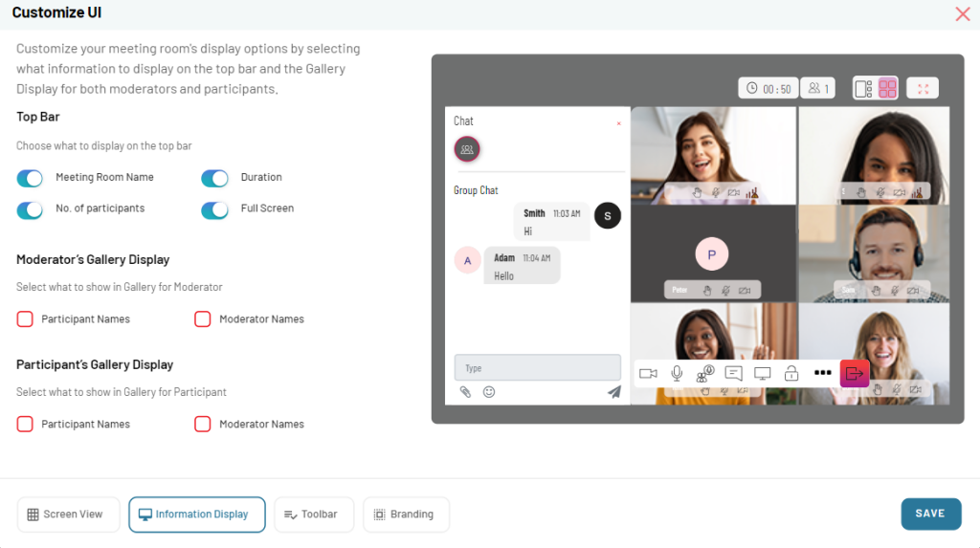980x548 pixels.
Task: Open the three dots more options menu
Action: point(822,373)
